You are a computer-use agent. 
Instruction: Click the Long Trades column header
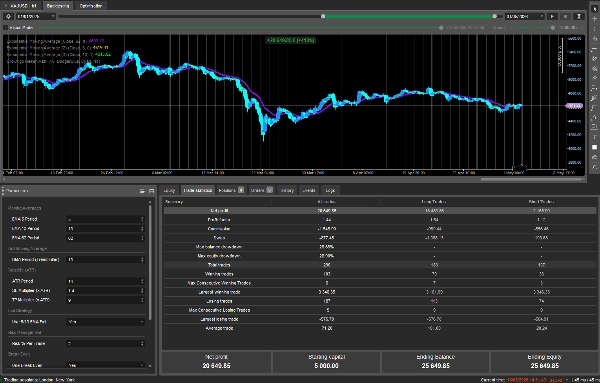click(434, 202)
